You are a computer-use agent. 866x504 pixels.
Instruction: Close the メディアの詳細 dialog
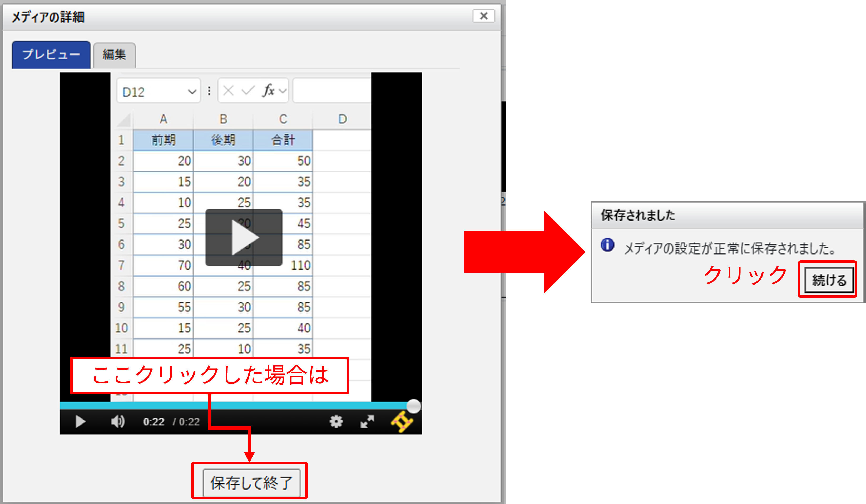pyautogui.click(x=483, y=16)
